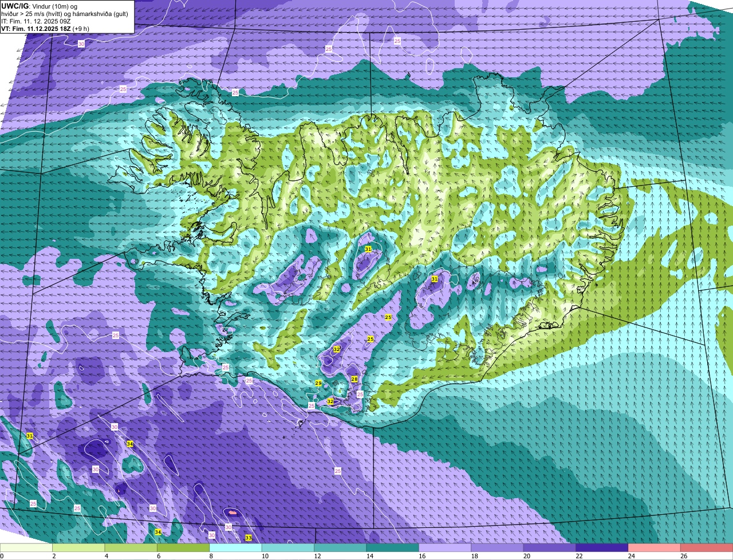Viewport: 733px width, 560px height.
Task: Select the 8–10 m/s pale cyan legend swatch
Action: tap(236, 548)
